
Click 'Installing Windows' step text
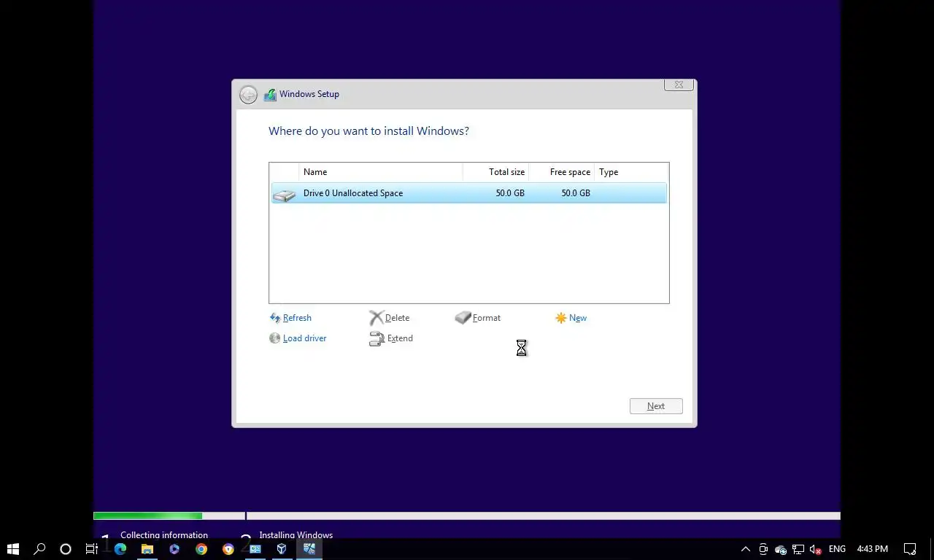296,534
